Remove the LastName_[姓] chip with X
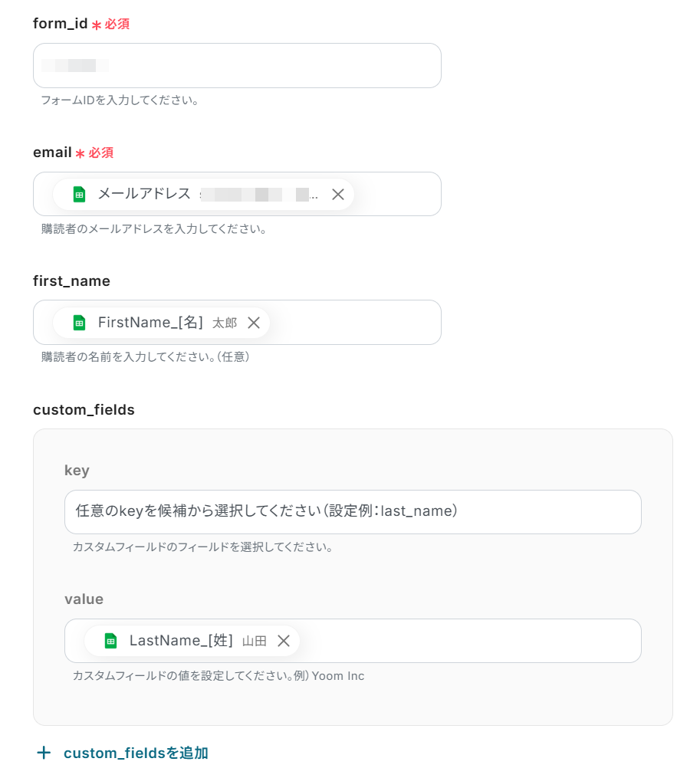This screenshot has height=778, width=700. tap(284, 641)
